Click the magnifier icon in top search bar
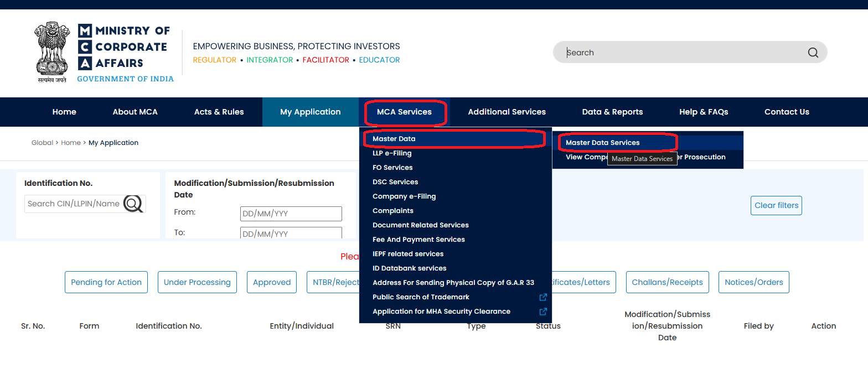 pos(813,53)
